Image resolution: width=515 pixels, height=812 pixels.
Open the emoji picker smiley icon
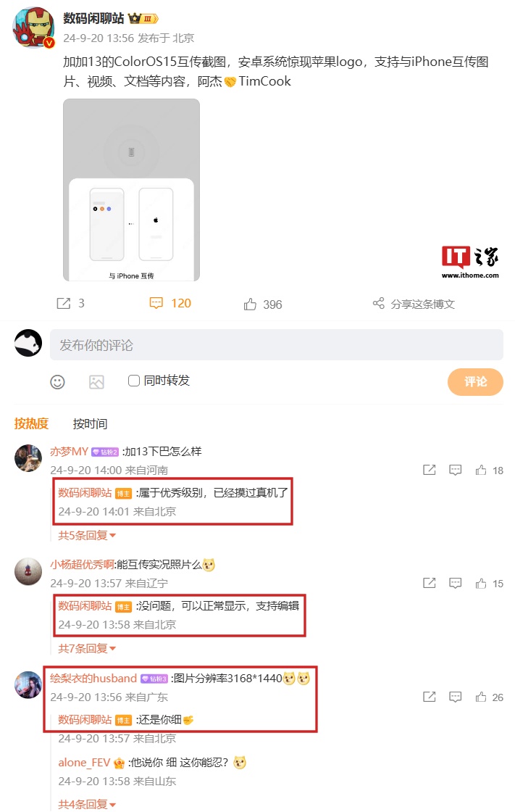point(57,382)
